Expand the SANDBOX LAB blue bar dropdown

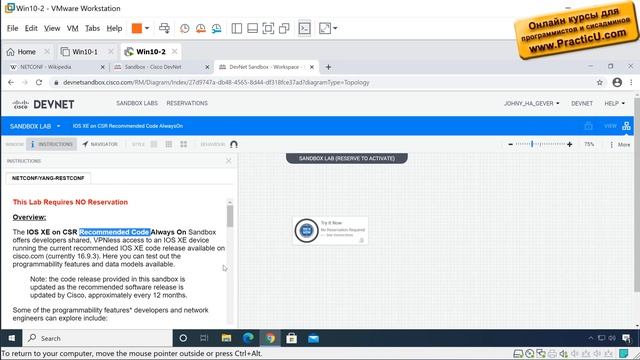pos(35,126)
